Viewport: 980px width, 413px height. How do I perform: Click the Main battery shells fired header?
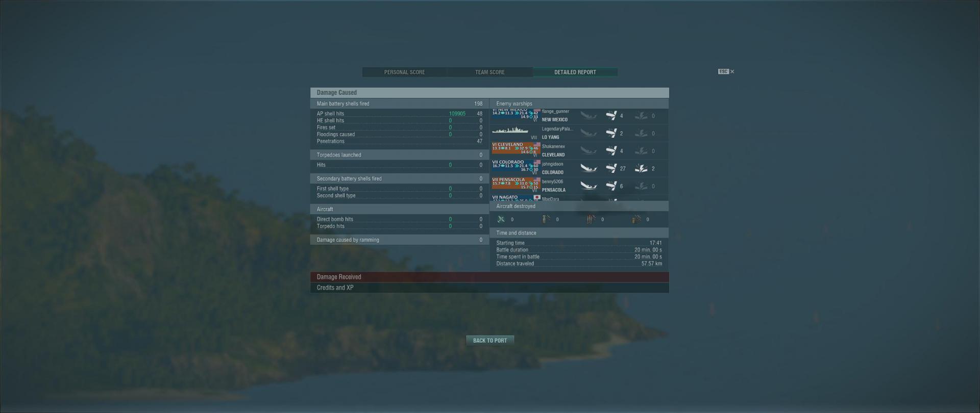pyautogui.click(x=400, y=104)
